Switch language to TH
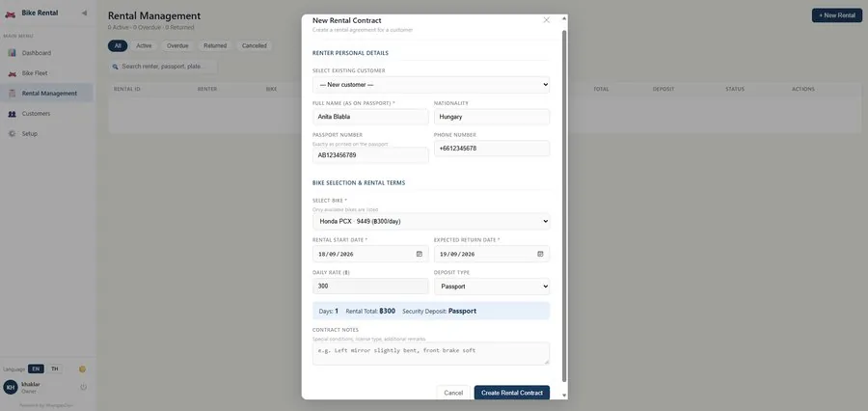The height and width of the screenshot is (411, 868). pos(54,369)
